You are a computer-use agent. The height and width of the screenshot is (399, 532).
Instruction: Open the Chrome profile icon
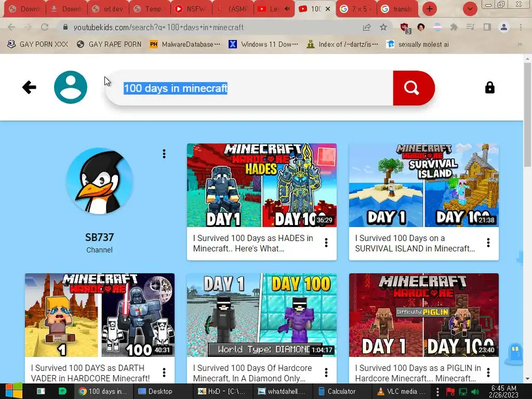point(504,27)
